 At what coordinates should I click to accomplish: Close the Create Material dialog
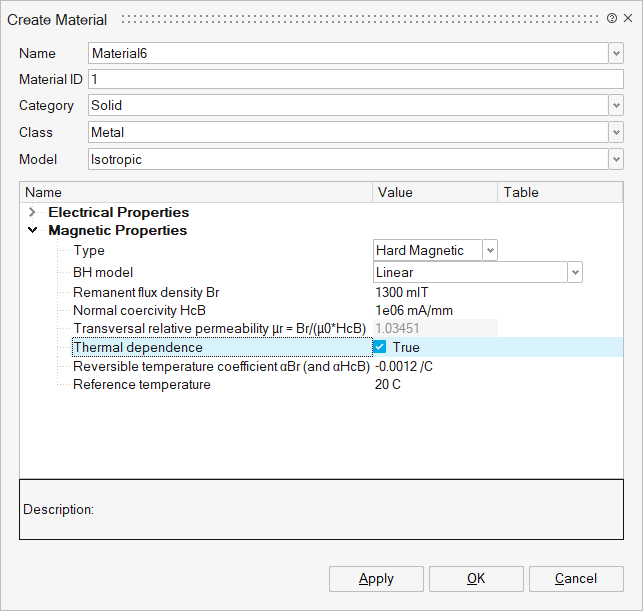[627, 19]
